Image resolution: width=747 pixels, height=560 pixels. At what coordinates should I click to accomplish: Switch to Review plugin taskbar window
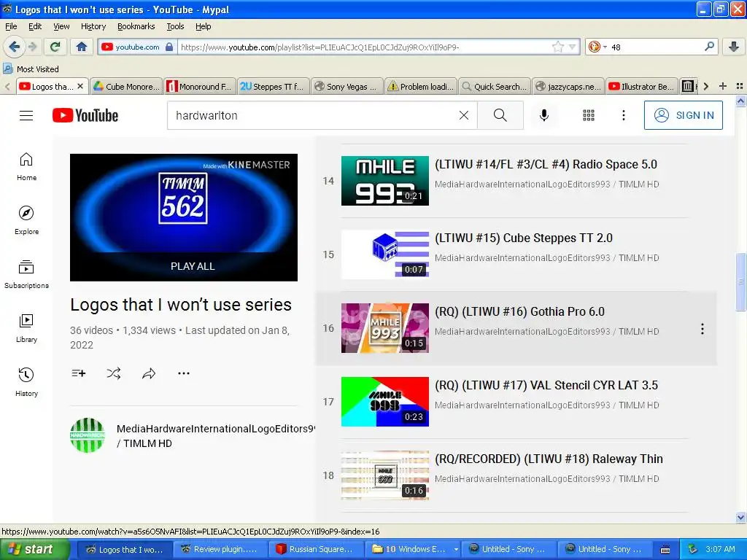220,549
